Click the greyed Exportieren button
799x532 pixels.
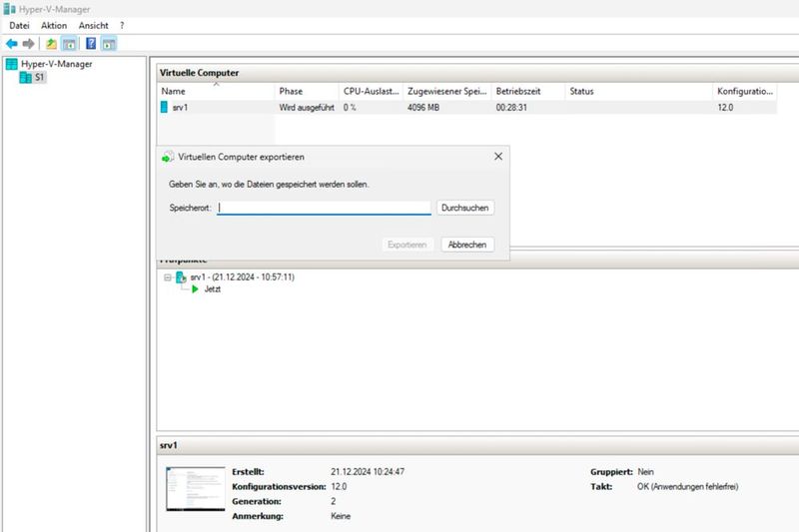pyautogui.click(x=407, y=245)
